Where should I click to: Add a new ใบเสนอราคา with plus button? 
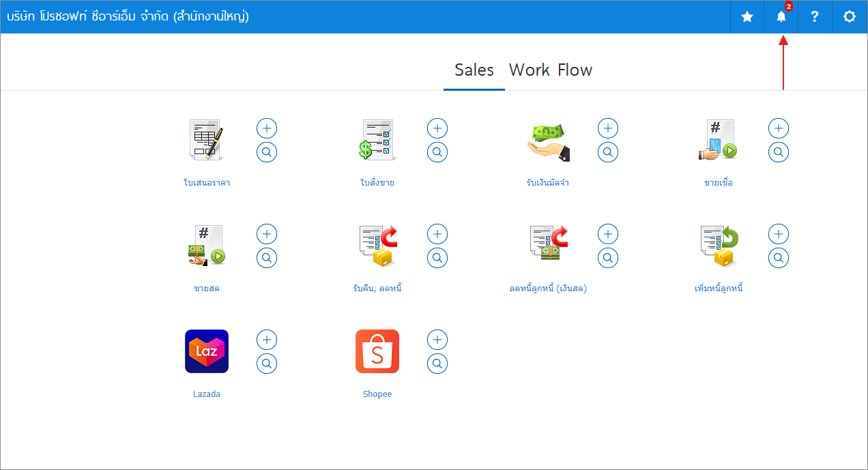267,128
